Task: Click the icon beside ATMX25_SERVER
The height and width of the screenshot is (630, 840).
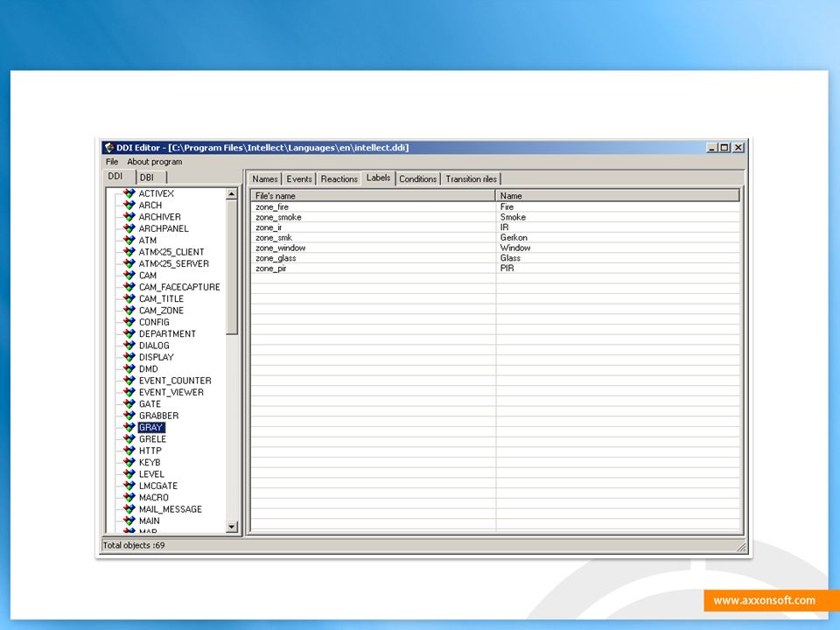Action: point(129,263)
